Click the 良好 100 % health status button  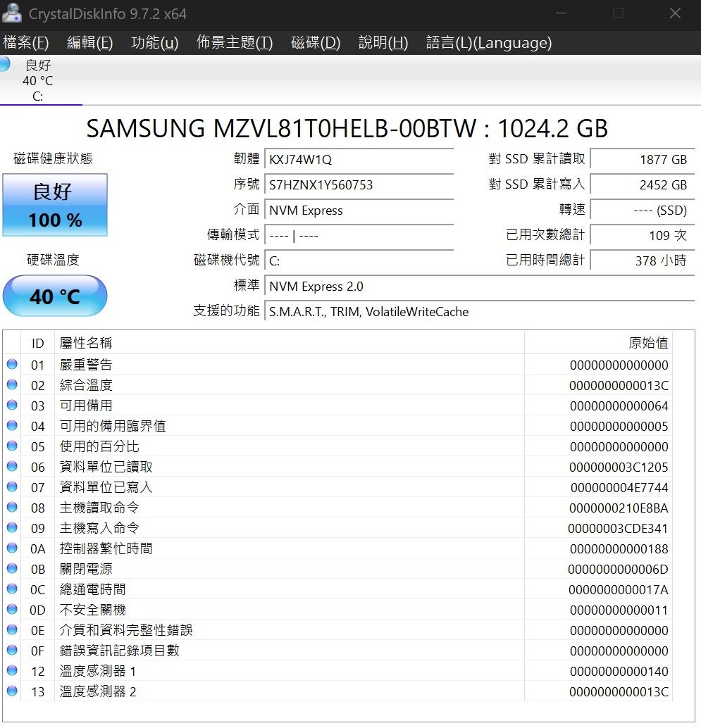(55, 205)
